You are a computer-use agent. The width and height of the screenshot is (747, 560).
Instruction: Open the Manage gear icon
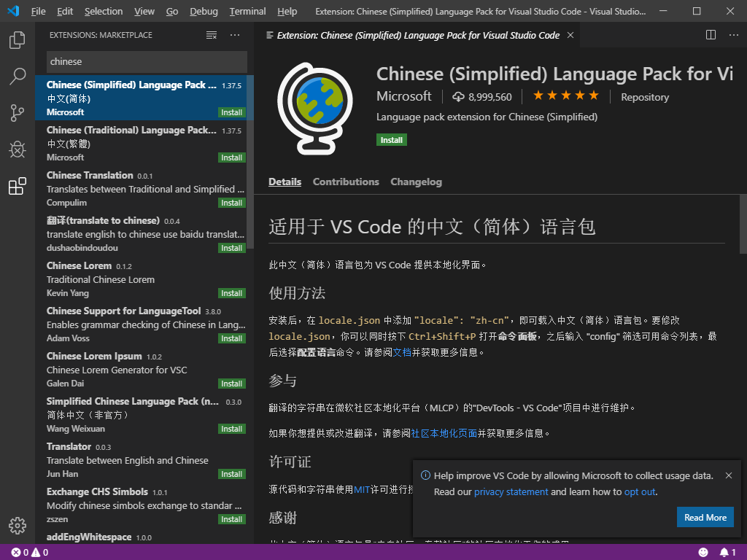pyautogui.click(x=18, y=526)
